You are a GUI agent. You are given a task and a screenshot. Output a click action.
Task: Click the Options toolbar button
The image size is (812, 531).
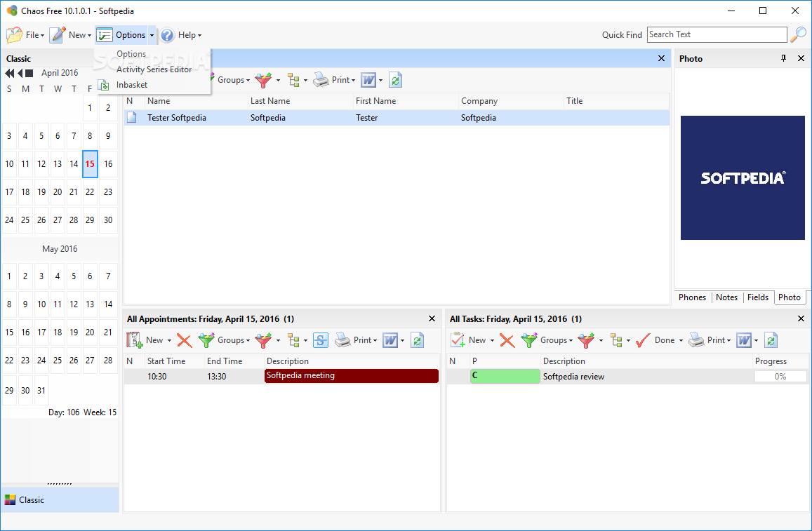click(x=121, y=34)
